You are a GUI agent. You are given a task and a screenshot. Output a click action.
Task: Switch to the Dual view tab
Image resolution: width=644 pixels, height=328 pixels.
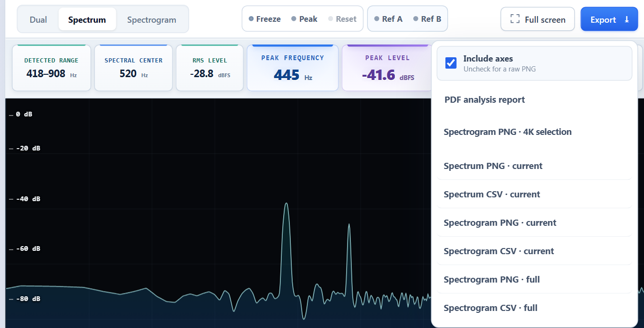(x=38, y=19)
